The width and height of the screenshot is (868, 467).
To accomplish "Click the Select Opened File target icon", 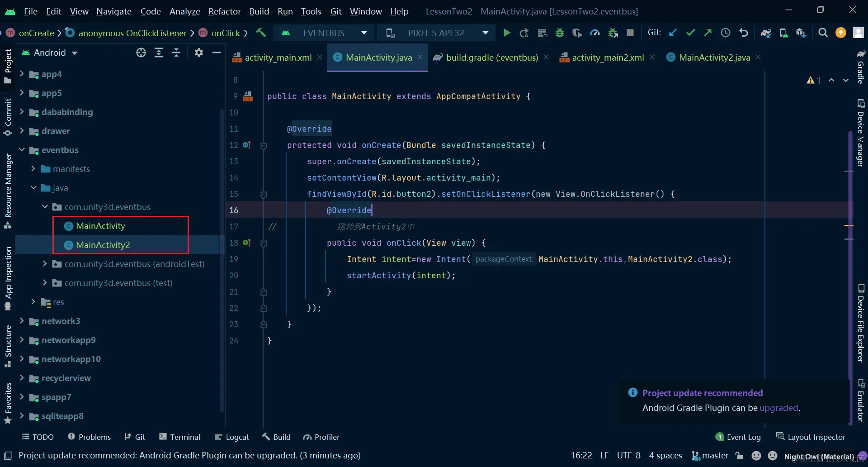I will [x=141, y=52].
